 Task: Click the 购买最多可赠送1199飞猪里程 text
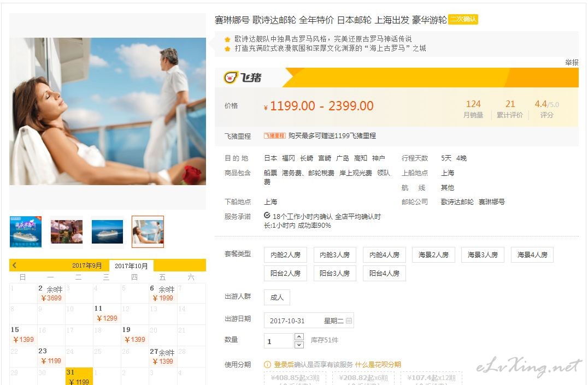click(332, 136)
